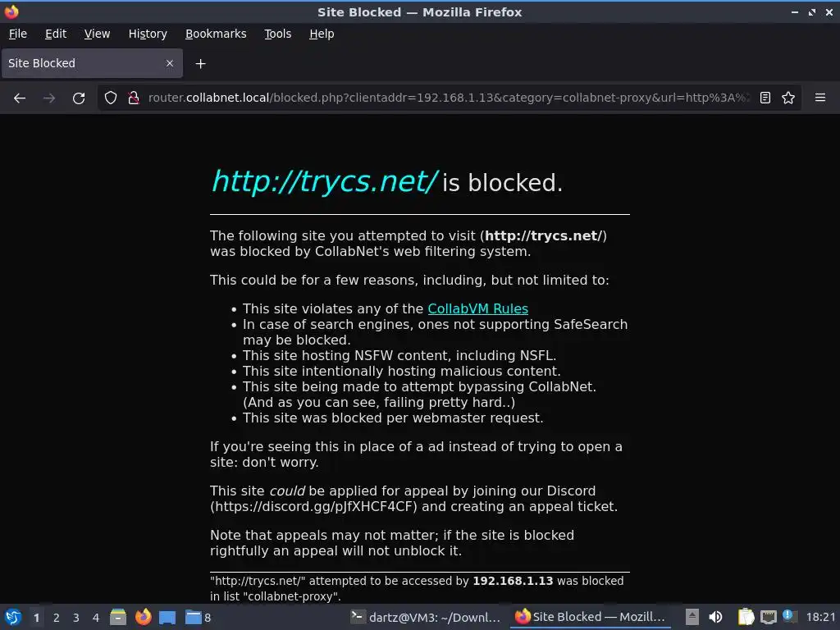
Task: Click the 'collabnet-proxy' list name in footer
Action: 289,596
